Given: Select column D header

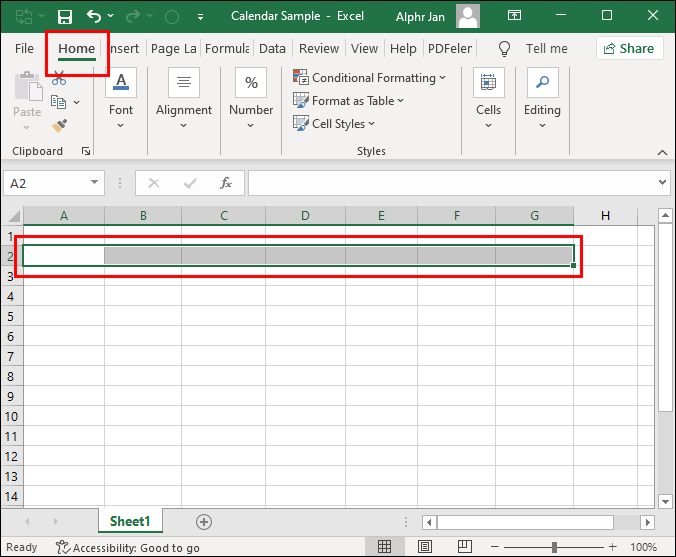Looking at the screenshot, I should (305, 216).
